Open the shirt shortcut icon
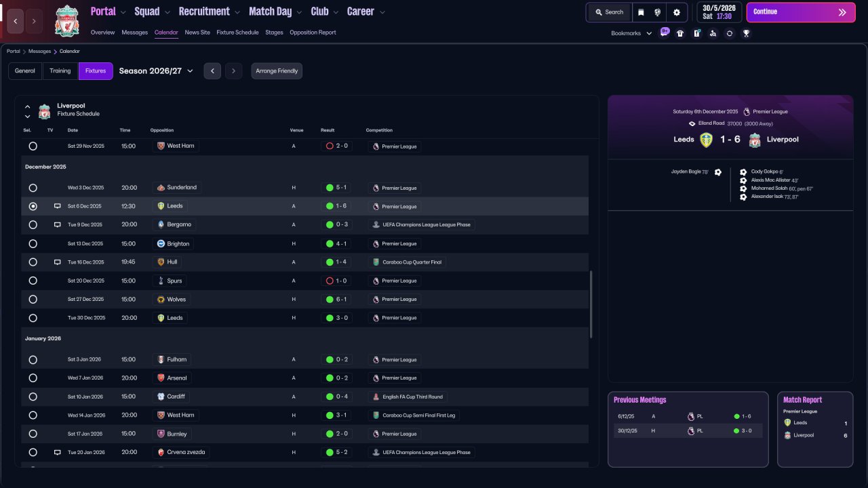The width and height of the screenshot is (868, 488). coord(680,33)
